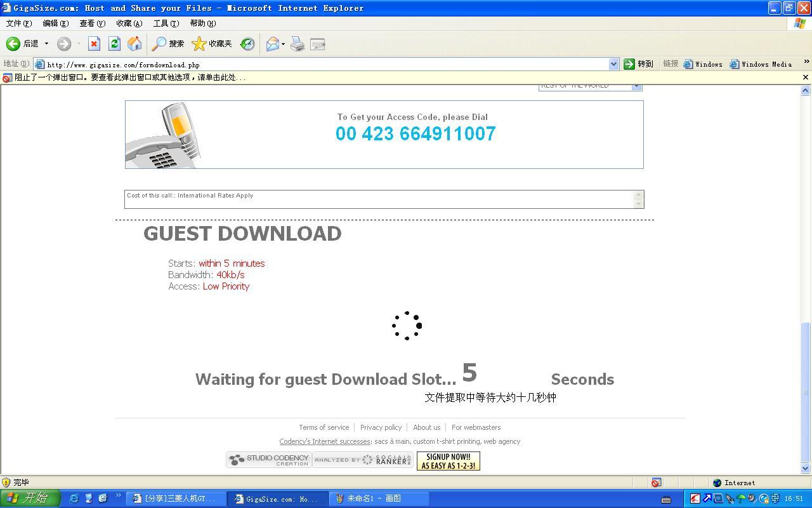The height and width of the screenshot is (508, 812).
Task: Click the cost box scroll down arrow
Action: click(x=638, y=204)
